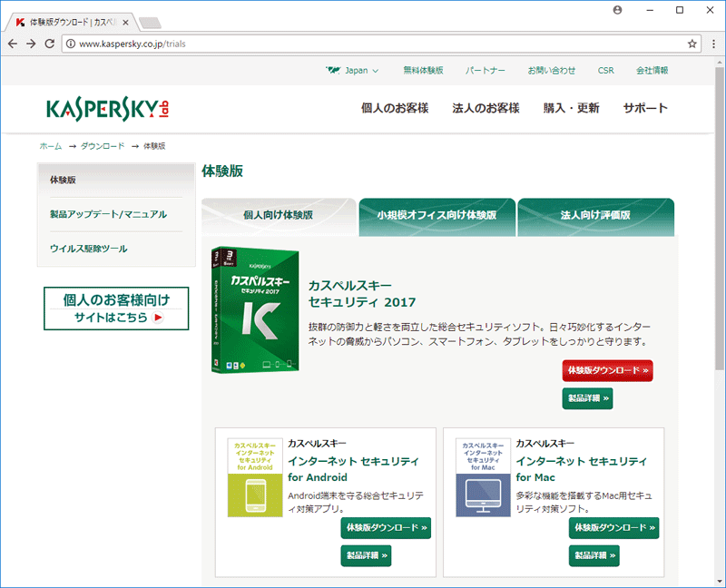
Task: Open the 無料体験版 top link
Action: (423, 71)
